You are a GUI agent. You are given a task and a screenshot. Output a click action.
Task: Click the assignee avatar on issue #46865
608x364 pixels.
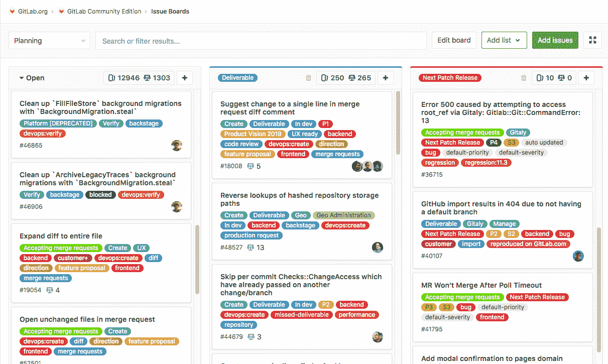tap(176, 146)
